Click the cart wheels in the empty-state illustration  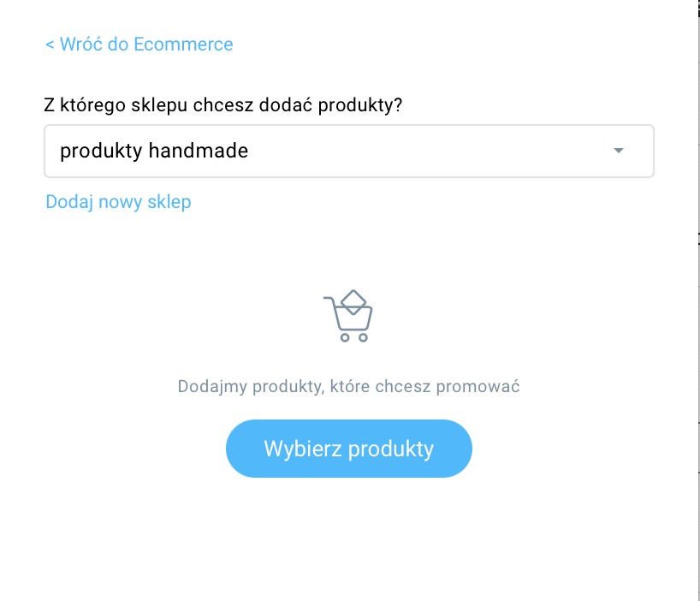[354, 337]
